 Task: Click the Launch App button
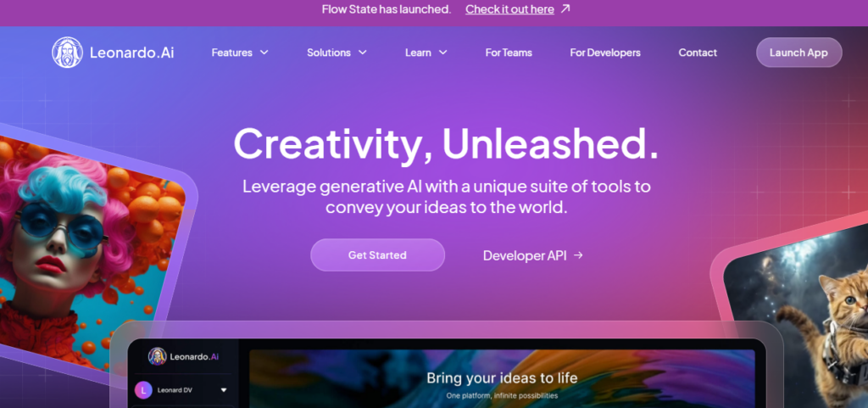pyautogui.click(x=798, y=53)
